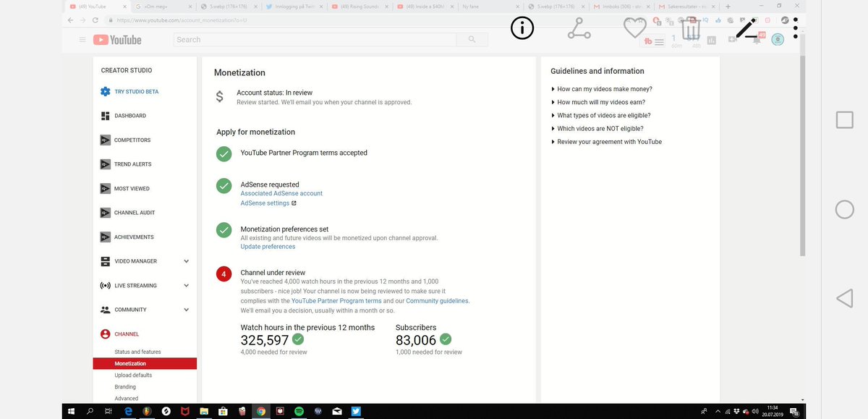Screen dimensions: 868x419
Task: Switch to the '(49) YouTube' browser tab
Action: 98,6
